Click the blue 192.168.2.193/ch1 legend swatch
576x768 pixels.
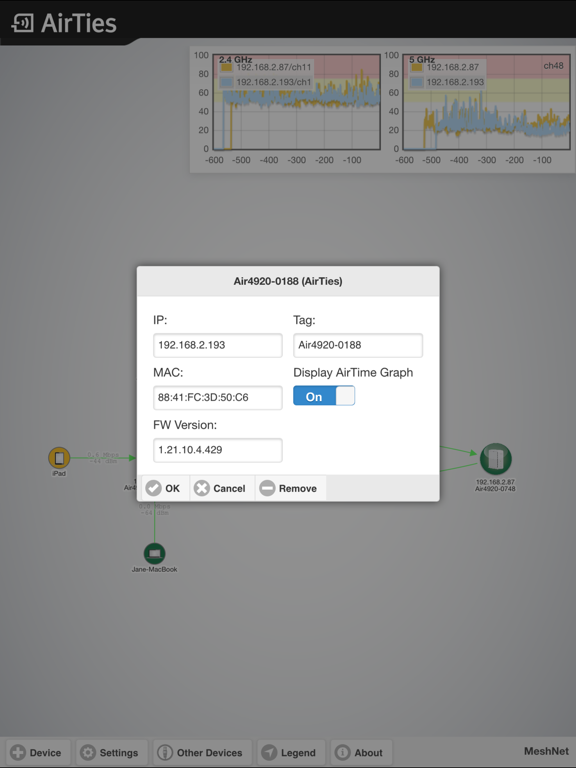226,82
